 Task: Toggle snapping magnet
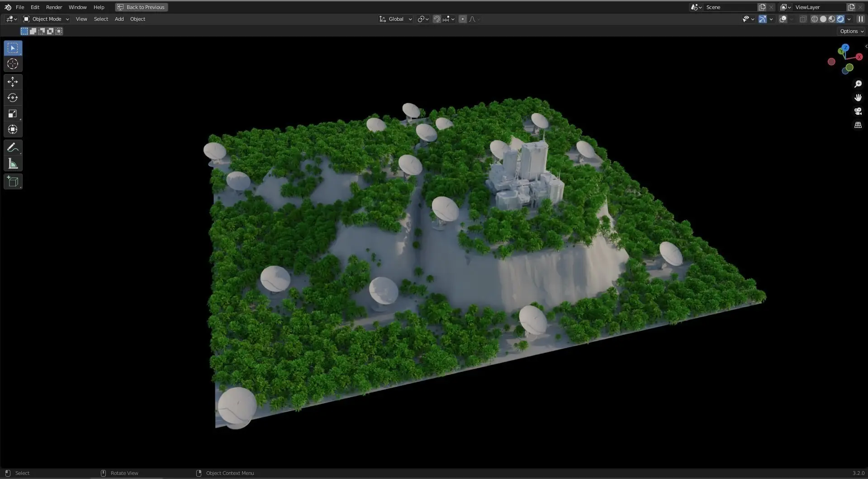click(x=436, y=19)
